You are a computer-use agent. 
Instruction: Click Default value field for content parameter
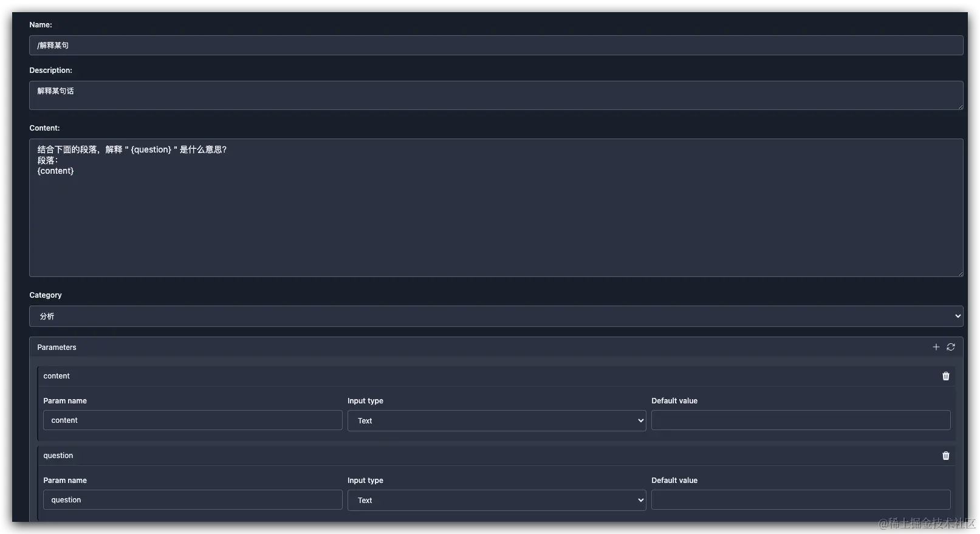801,420
